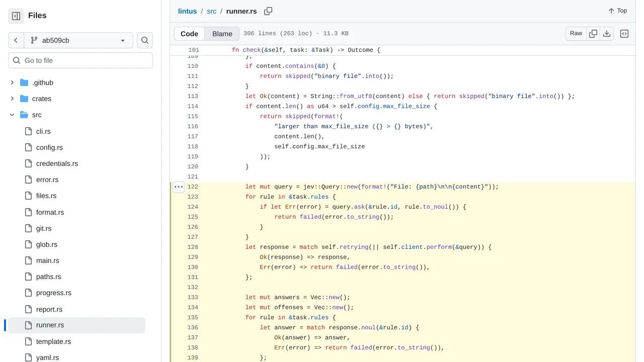Click the folder icon of crates
The height and width of the screenshot is (362, 644).
click(x=24, y=99)
